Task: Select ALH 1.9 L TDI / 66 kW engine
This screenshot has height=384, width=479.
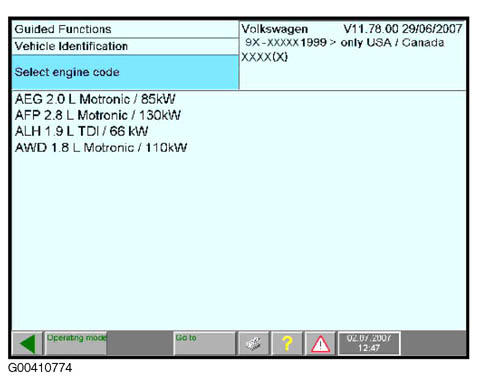Action: [x=81, y=131]
